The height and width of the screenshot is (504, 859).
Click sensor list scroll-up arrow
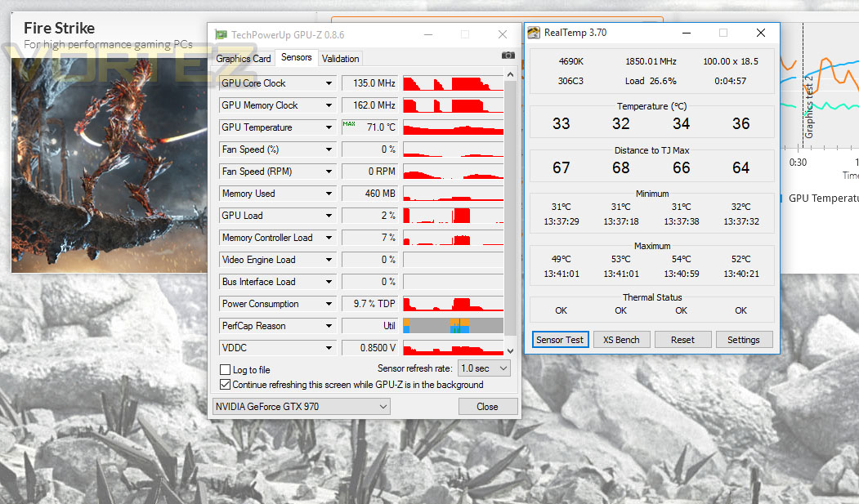[511, 74]
